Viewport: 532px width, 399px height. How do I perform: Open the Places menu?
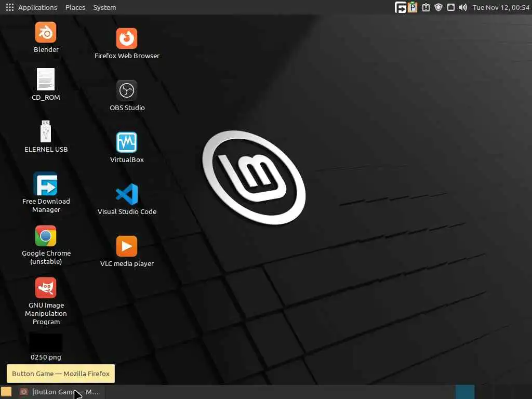tap(75, 7)
